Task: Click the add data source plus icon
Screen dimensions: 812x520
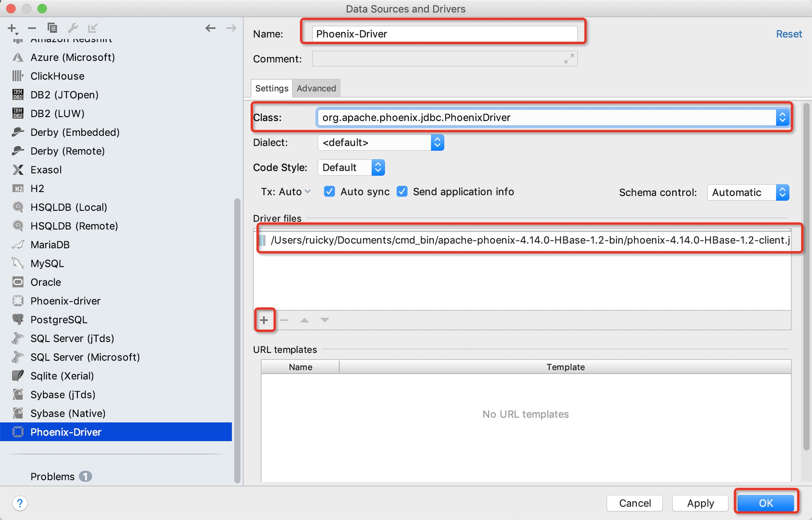Action: pyautogui.click(x=12, y=28)
